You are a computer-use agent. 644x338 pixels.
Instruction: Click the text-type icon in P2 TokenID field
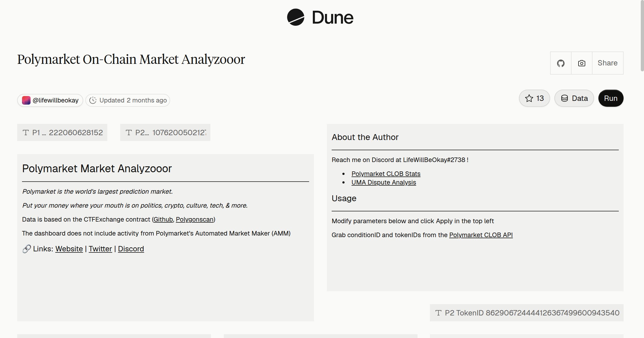click(x=438, y=313)
